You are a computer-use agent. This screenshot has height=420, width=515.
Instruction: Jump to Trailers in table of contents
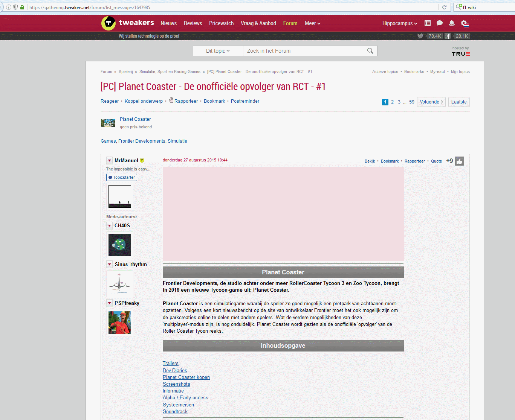click(x=171, y=364)
